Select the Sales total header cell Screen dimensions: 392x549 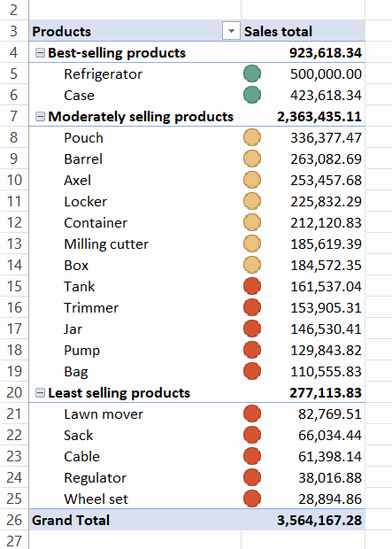[303, 31]
